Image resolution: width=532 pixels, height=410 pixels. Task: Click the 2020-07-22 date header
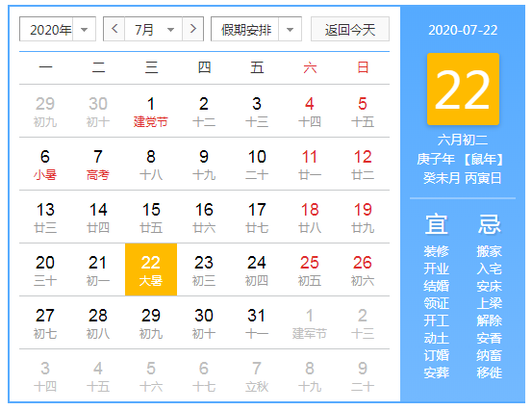(x=463, y=30)
